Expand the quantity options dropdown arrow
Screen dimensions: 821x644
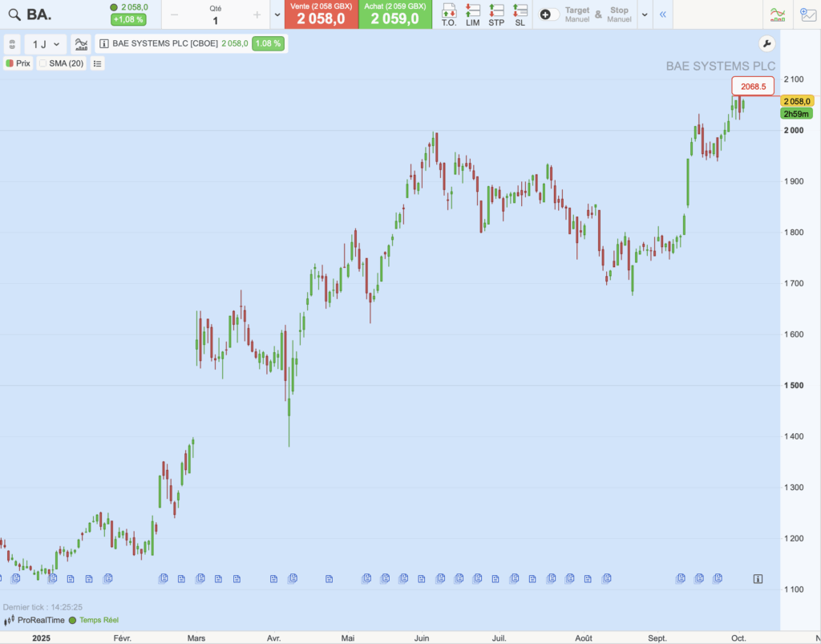click(x=277, y=14)
